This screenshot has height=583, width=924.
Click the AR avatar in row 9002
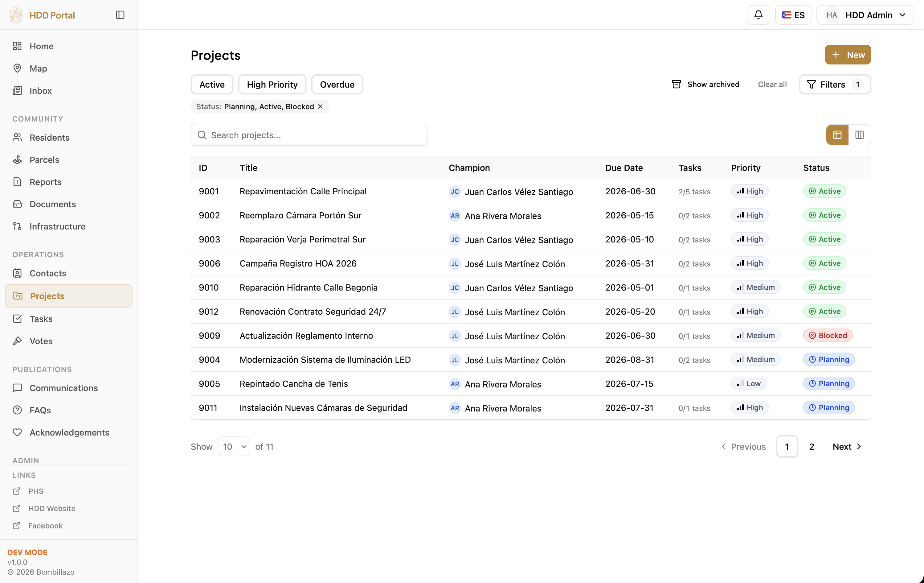(x=455, y=216)
